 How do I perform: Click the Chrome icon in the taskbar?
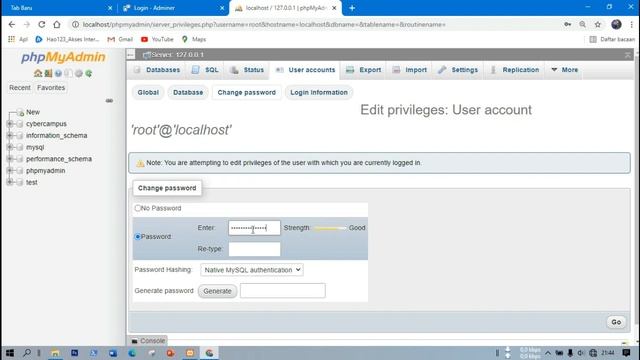209,353
